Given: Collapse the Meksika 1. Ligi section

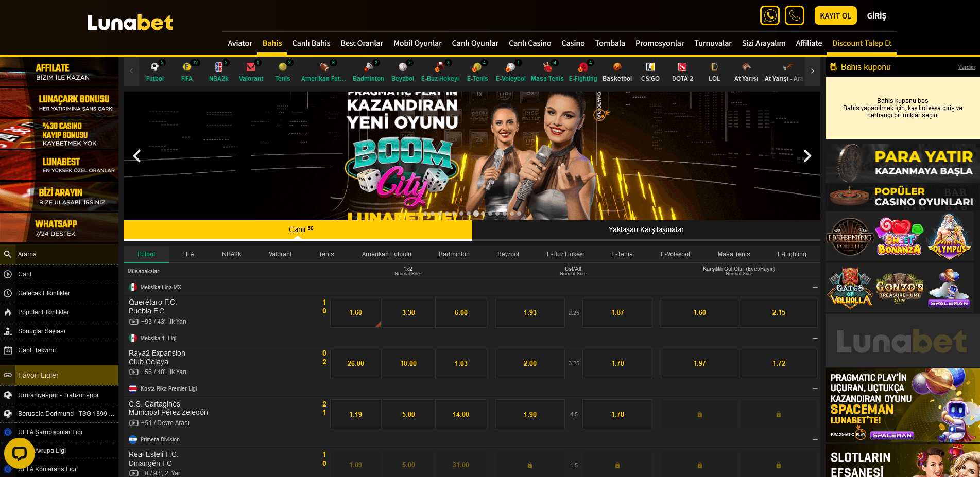Looking at the screenshot, I should coord(815,338).
